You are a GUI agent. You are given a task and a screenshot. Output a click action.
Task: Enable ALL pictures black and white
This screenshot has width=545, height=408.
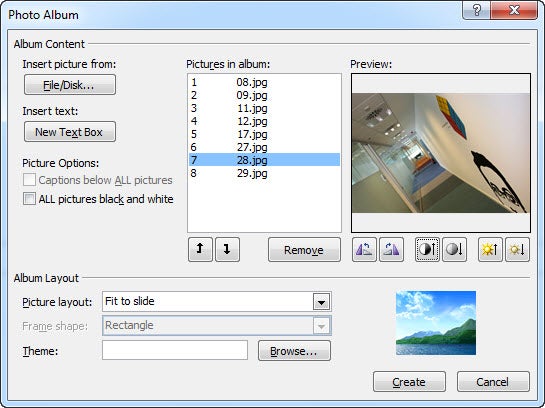tap(29, 199)
